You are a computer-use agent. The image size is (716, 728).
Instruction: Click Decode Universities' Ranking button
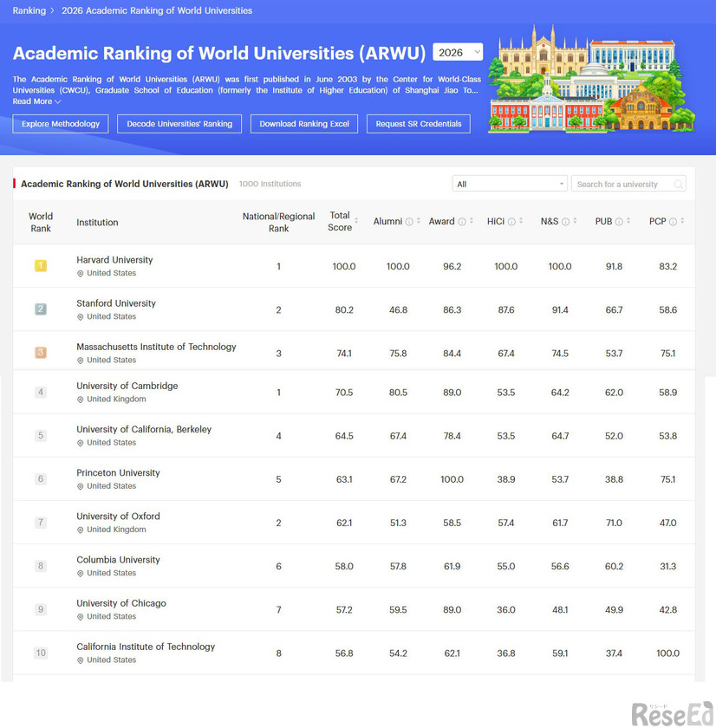(x=179, y=123)
